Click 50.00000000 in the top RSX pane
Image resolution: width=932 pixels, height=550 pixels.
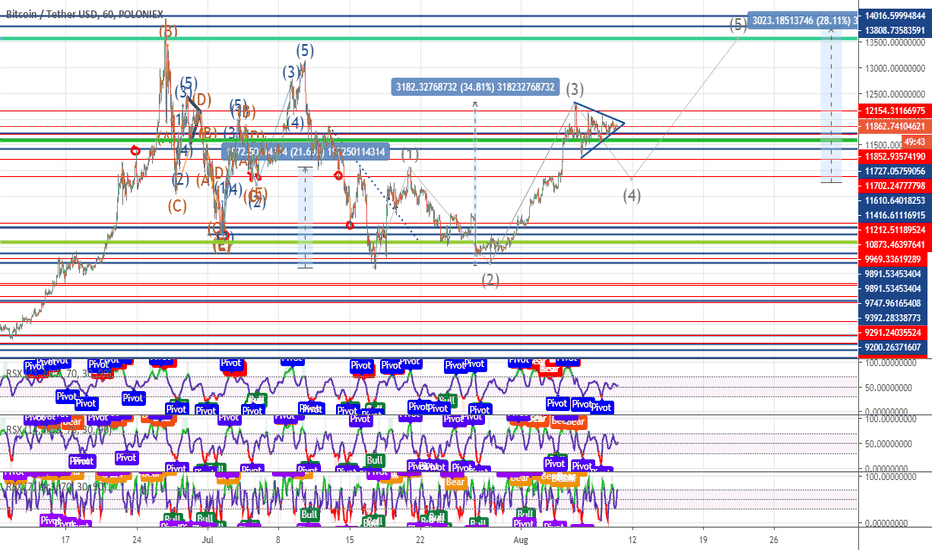(x=888, y=388)
